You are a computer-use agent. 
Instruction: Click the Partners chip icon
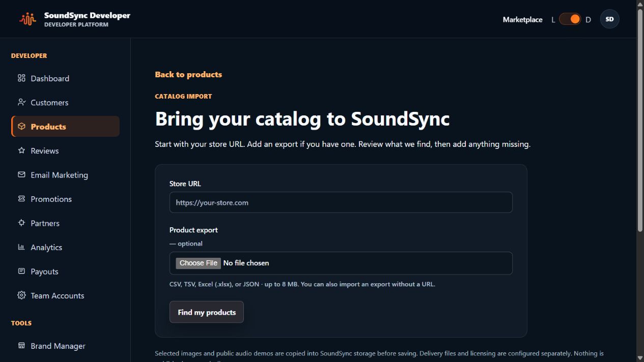[21, 223]
